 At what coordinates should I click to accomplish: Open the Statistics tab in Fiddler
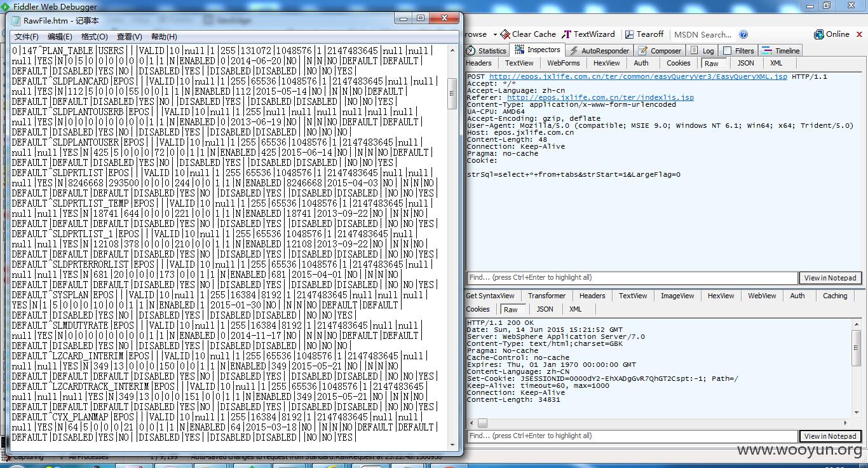pos(487,51)
